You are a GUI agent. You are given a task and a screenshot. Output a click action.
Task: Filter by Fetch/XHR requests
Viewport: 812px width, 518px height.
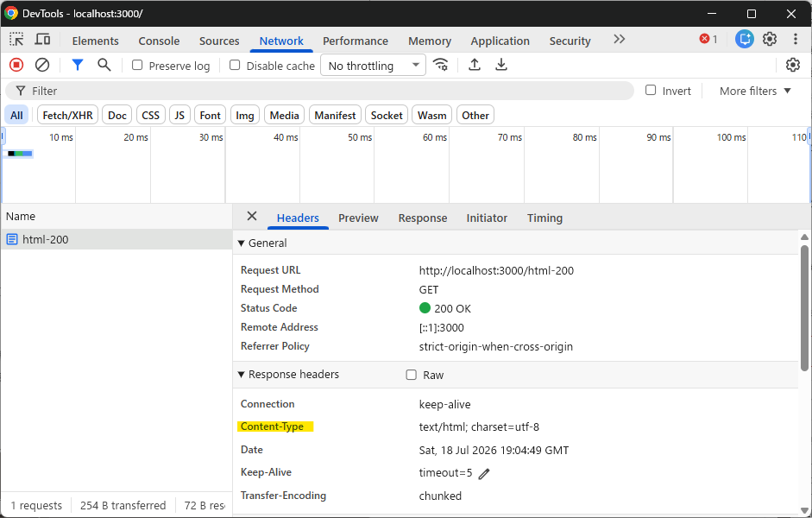(67, 115)
